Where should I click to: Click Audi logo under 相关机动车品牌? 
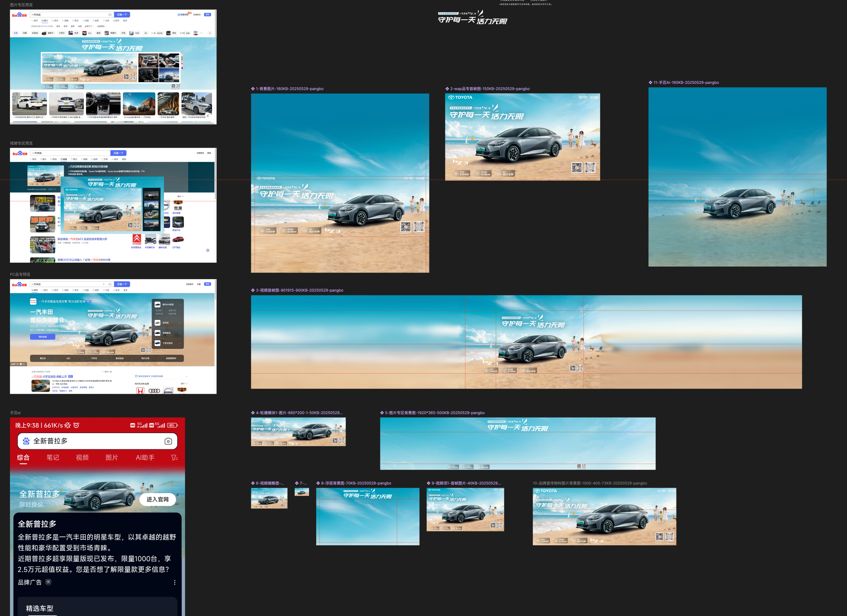point(154,391)
